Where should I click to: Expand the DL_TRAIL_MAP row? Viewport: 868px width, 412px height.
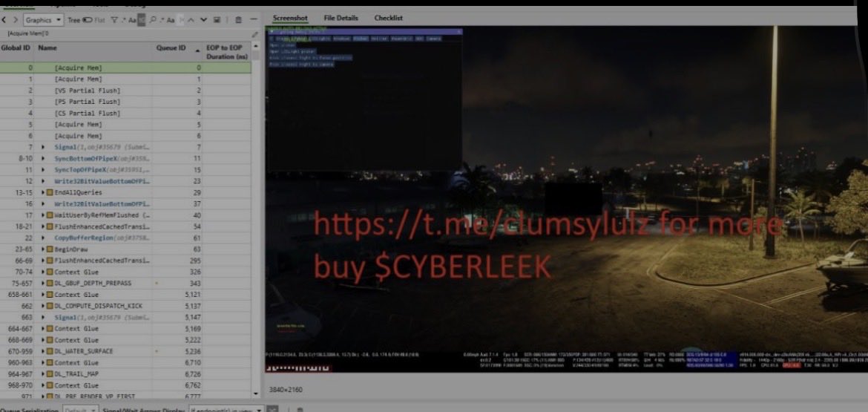pos(44,374)
